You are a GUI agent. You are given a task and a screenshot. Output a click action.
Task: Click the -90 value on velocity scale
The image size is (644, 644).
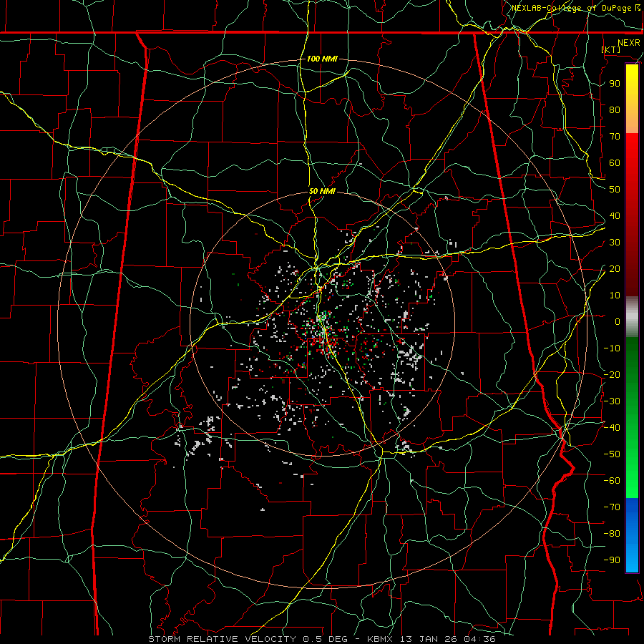point(612,560)
